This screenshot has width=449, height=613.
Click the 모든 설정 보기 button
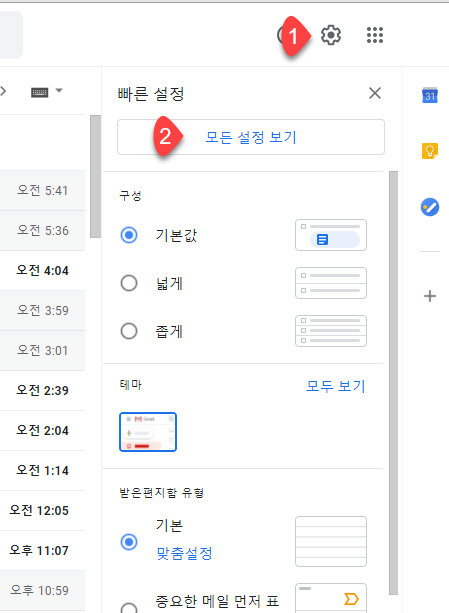point(251,137)
